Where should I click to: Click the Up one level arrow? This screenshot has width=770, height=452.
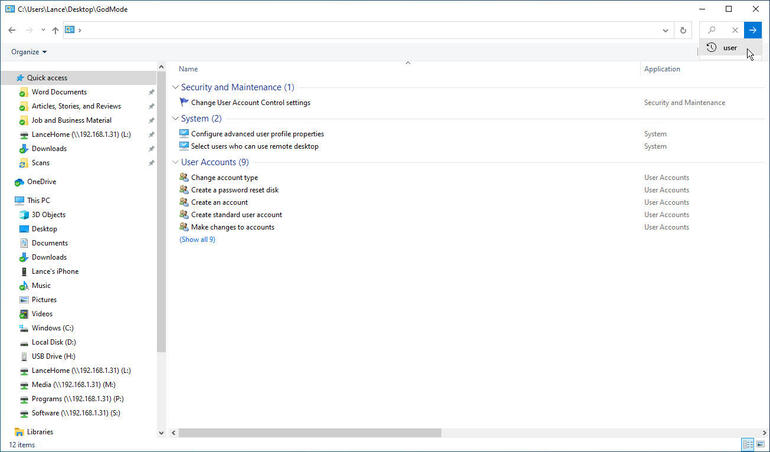pos(55,30)
